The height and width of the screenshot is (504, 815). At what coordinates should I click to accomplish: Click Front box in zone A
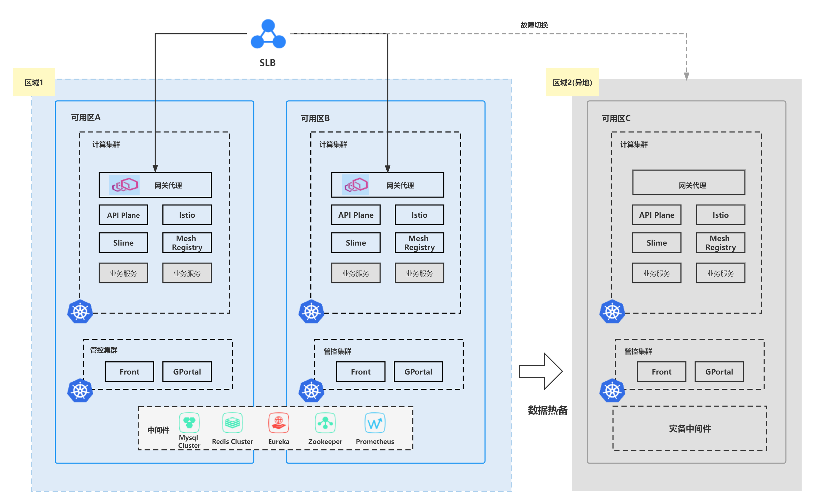(x=129, y=372)
